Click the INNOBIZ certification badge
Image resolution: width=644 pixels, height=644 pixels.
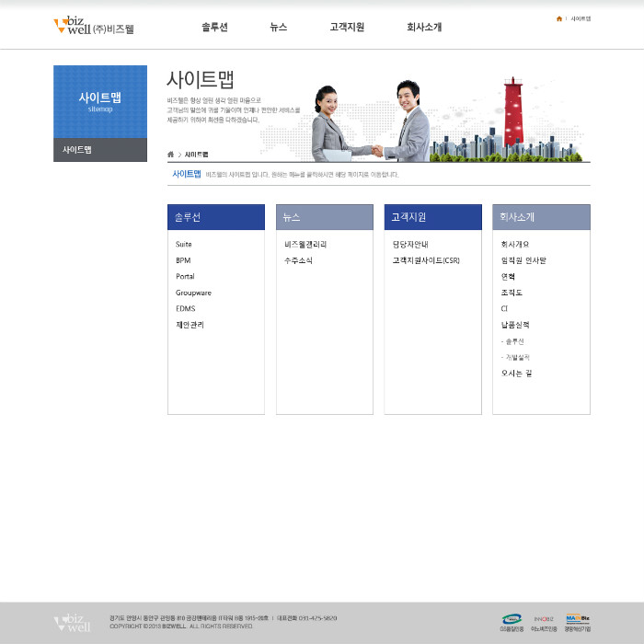click(x=544, y=623)
